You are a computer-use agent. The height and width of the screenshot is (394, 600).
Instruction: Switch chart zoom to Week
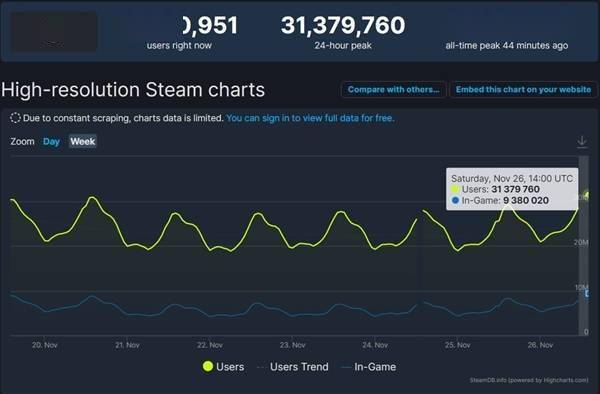coord(83,142)
